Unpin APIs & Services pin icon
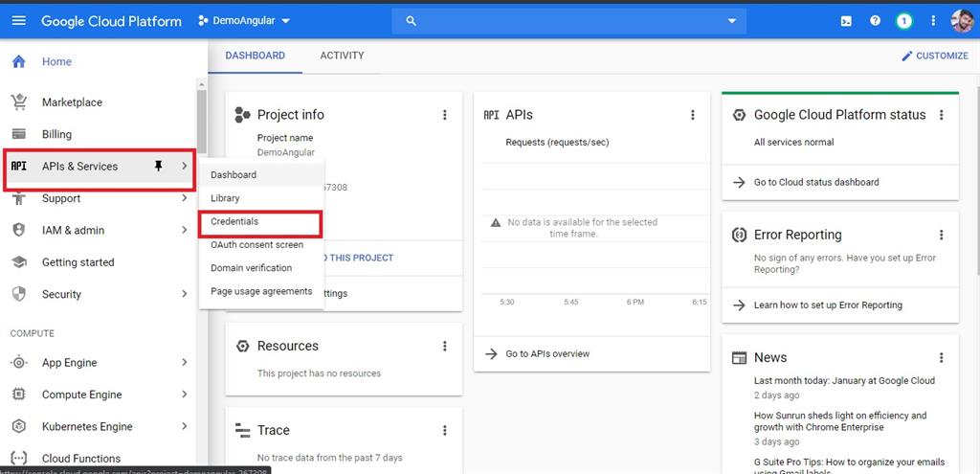Image resolution: width=980 pixels, height=474 pixels. click(158, 166)
